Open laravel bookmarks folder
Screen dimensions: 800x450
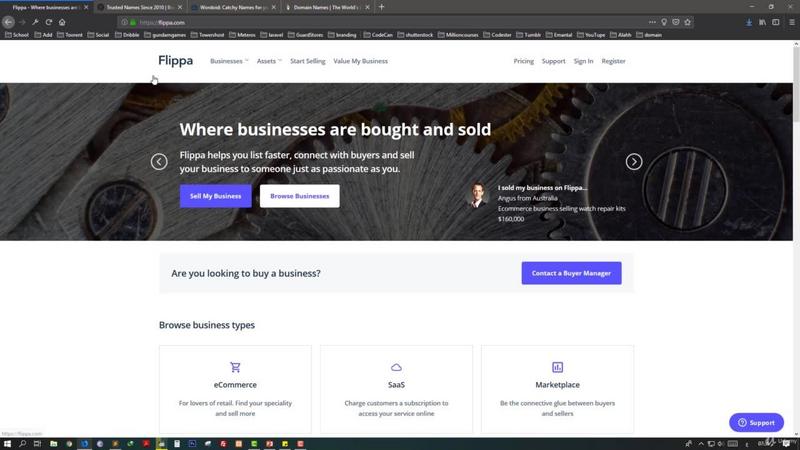[271, 35]
